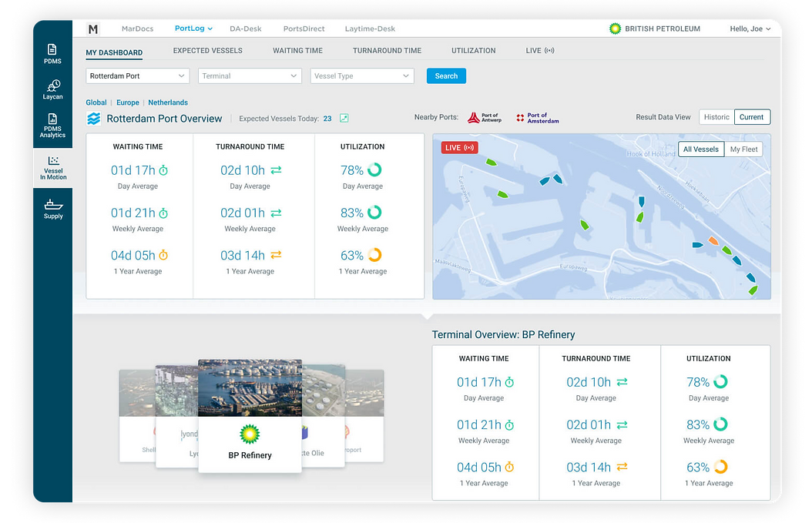Click arrows icon beside port overview 02d 01h
This screenshot has height=523, width=812.
point(276,213)
